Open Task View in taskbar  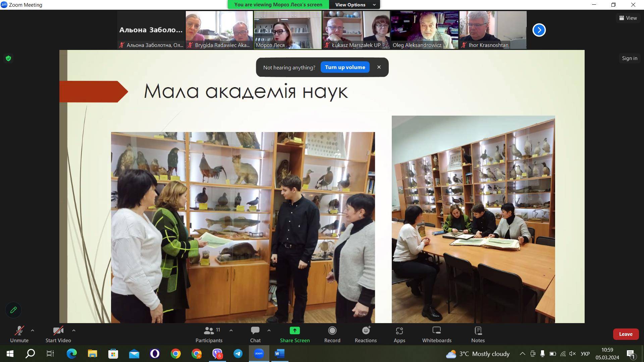pos(50,354)
